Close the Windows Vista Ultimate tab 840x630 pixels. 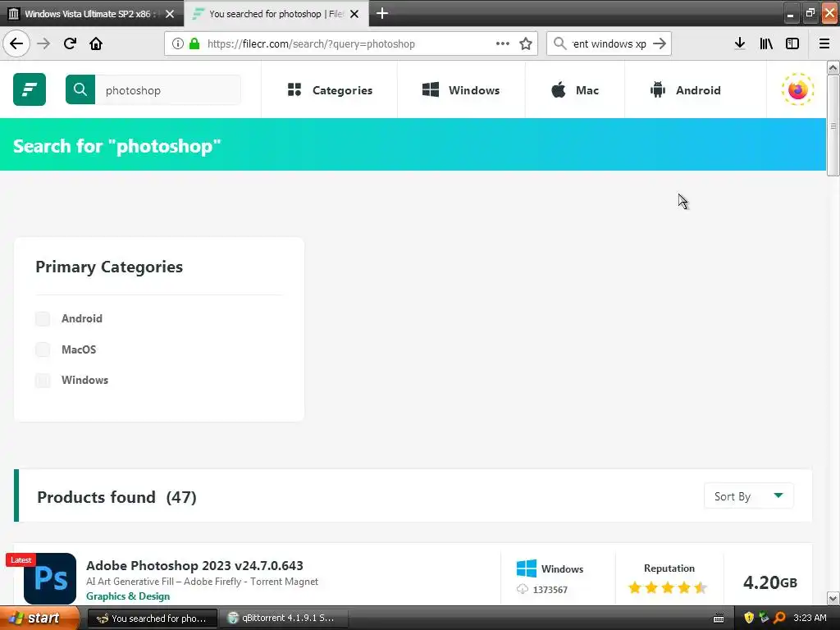(170, 14)
